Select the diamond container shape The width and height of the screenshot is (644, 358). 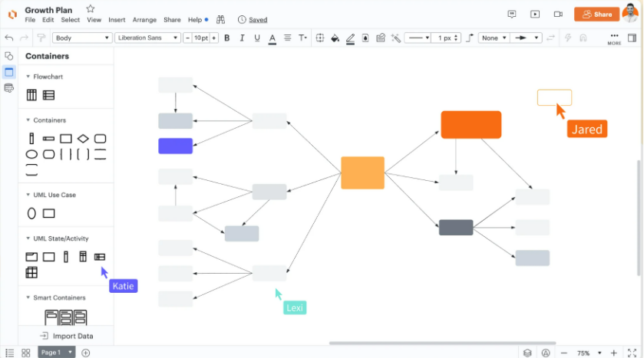(x=83, y=139)
